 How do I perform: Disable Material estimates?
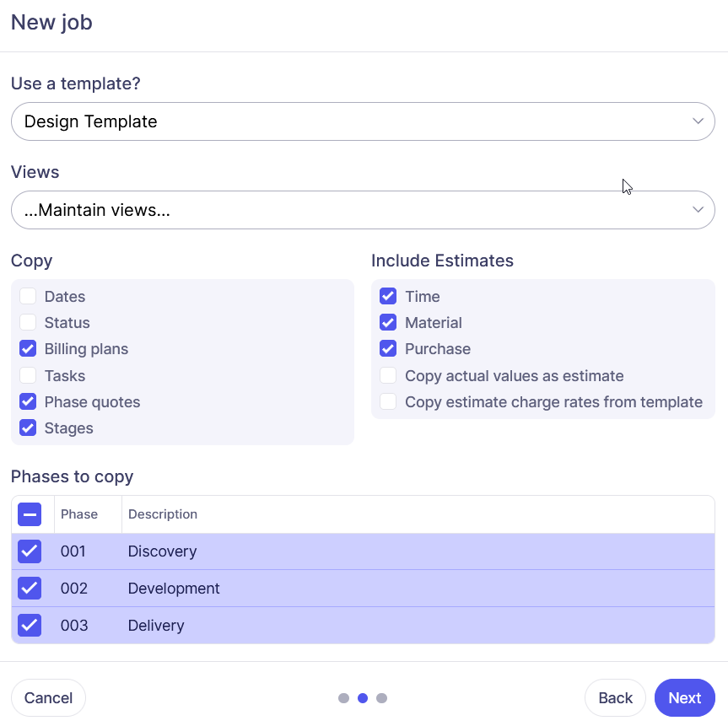click(388, 323)
